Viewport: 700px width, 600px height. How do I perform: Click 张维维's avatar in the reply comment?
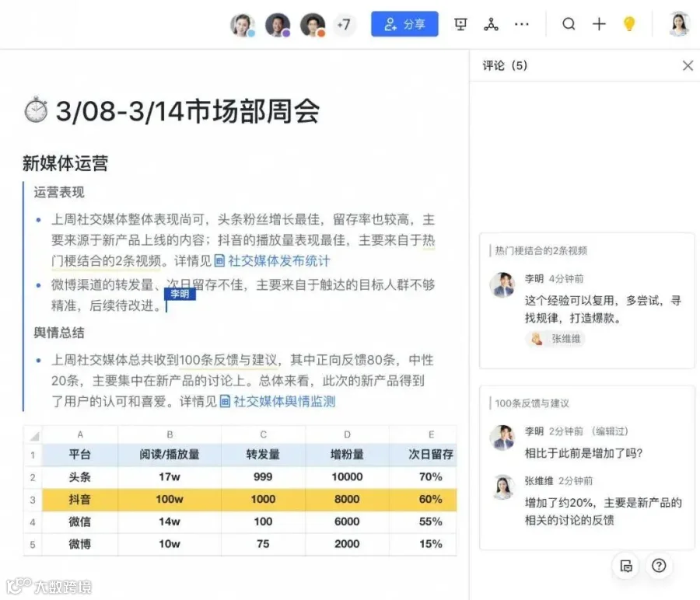502,487
